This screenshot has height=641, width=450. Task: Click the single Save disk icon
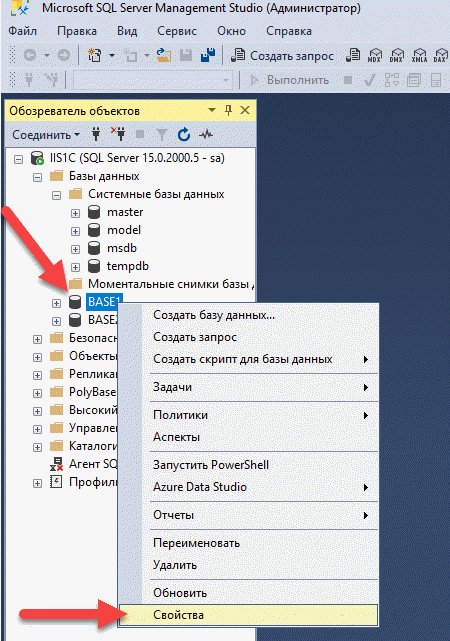(x=186, y=55)
